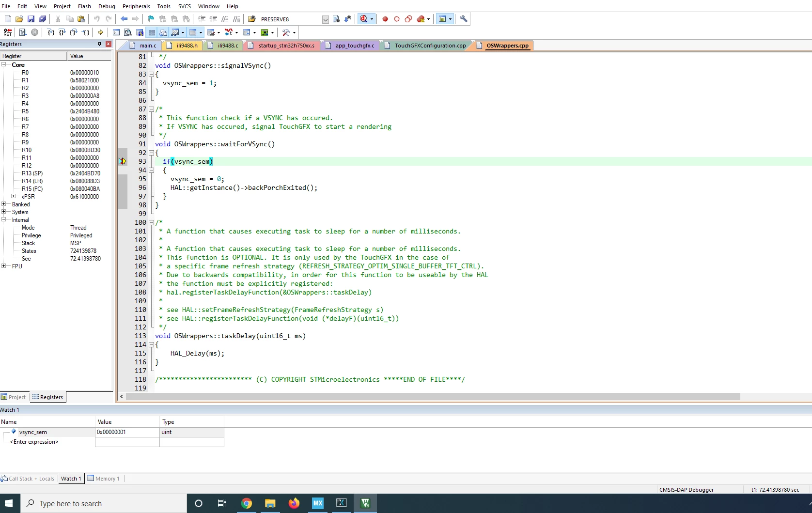The width and height of the screenshot is (812, 513).
Task: Toggle the Watch Windows button
Action: (x=175, y=32)
